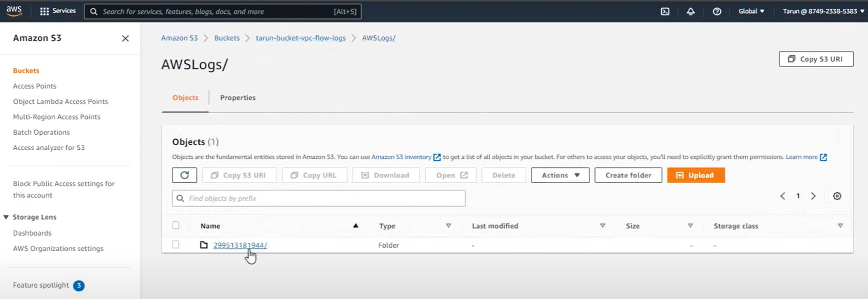Follow the Amazon S3 inventory link
Image resolution: width=868 pixels, height=299 pixels.
401,157
